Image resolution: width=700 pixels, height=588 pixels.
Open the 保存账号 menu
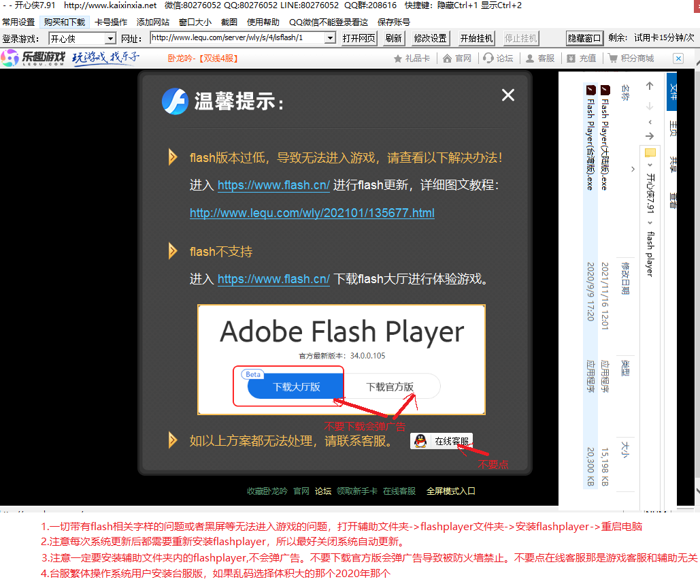point(393,22)
